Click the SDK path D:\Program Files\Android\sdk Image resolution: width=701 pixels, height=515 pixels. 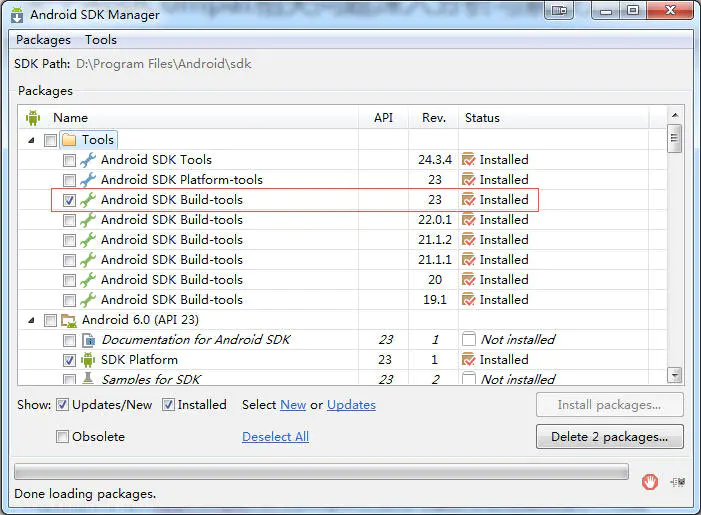[x=164, y=64]
